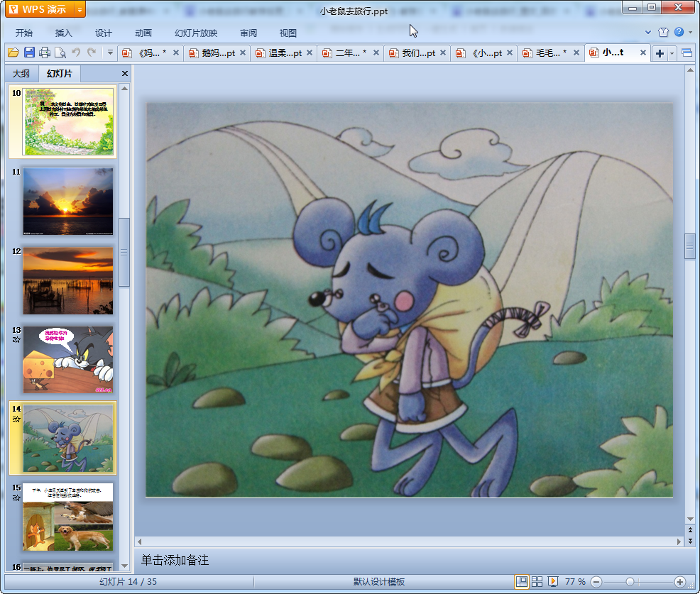This screenshot has width=700, height=594.
Task: Open the 设计 ribbon tab
Action: [103, 33]
